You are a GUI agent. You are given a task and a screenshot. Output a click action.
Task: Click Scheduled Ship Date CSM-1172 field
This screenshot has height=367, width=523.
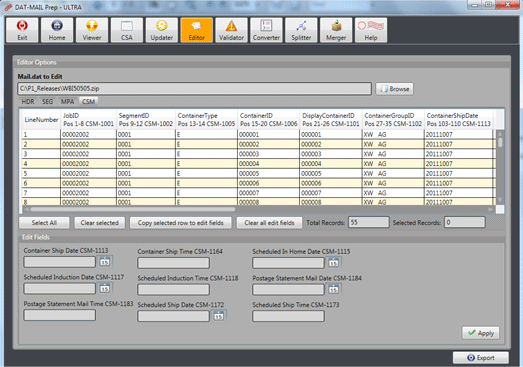(174, 316)
